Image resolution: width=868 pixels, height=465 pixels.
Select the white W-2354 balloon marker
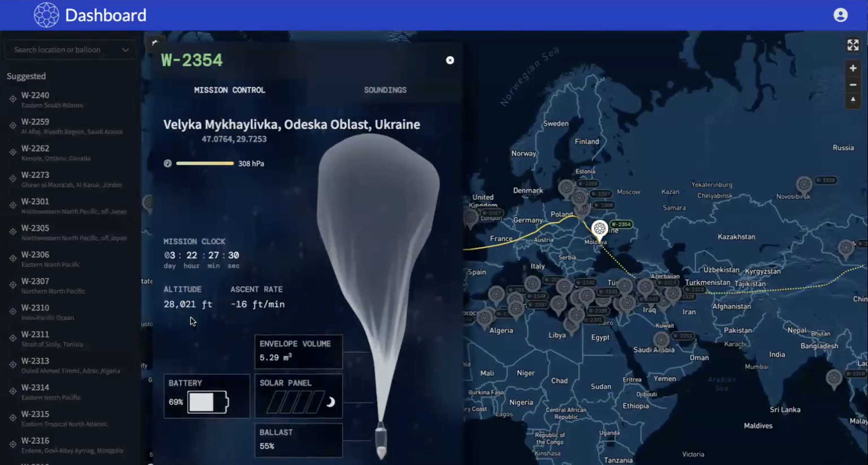pyautogui.click(x=600, y=229)
